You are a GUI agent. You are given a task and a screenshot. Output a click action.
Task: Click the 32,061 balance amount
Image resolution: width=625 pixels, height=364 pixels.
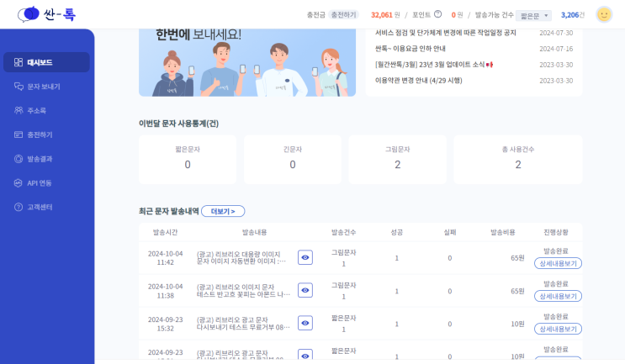coord(381,15)
